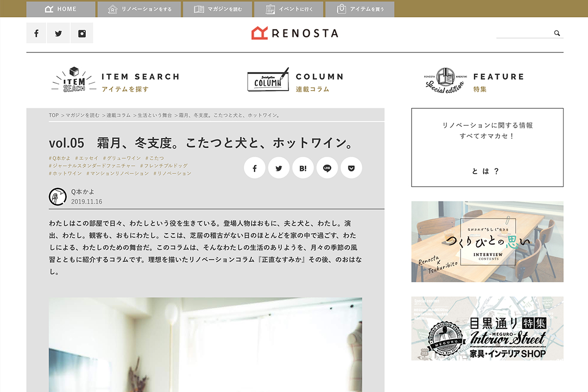This screenshot has width=588, height=392.
Task: Open つくりびとの思い interview banner
Action: point(487,242)
